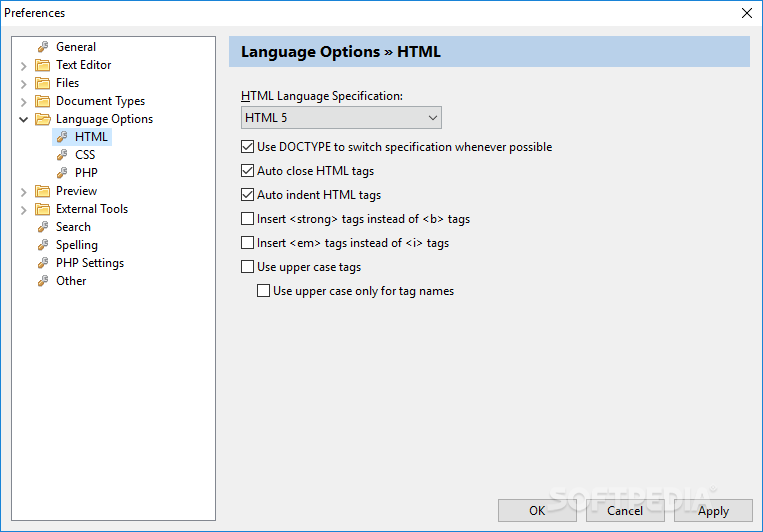Viewport: 763px width, 532px height.
Task: Select the CSS language options page
Action: [85, 155]
